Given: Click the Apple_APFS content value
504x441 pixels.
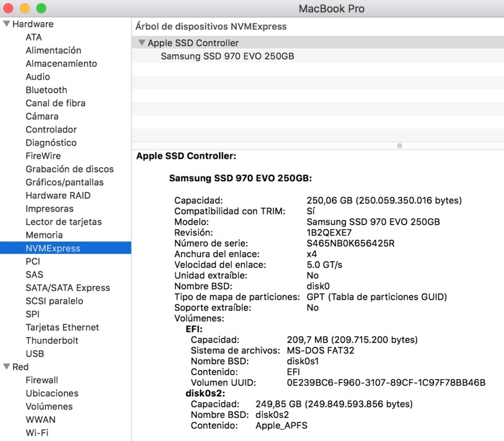Looking at the screenshot, I should (x=282, y=425).
